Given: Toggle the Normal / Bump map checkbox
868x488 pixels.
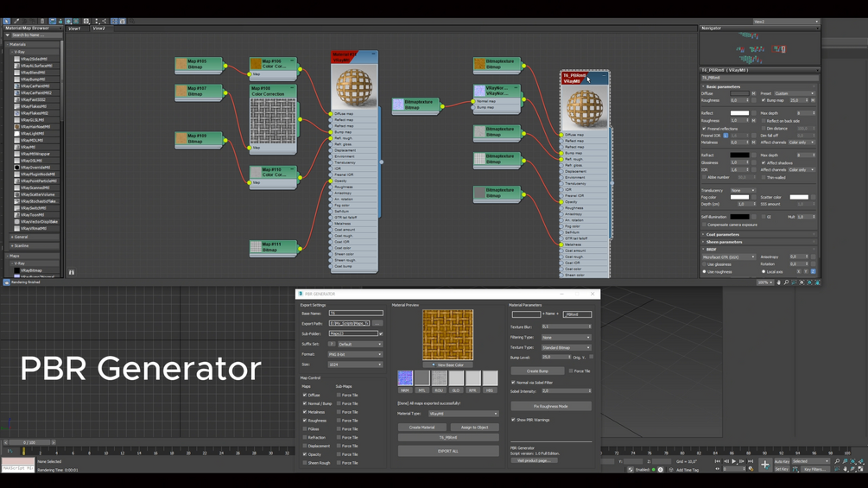Looking at the screenshot, I should (305, 403).
